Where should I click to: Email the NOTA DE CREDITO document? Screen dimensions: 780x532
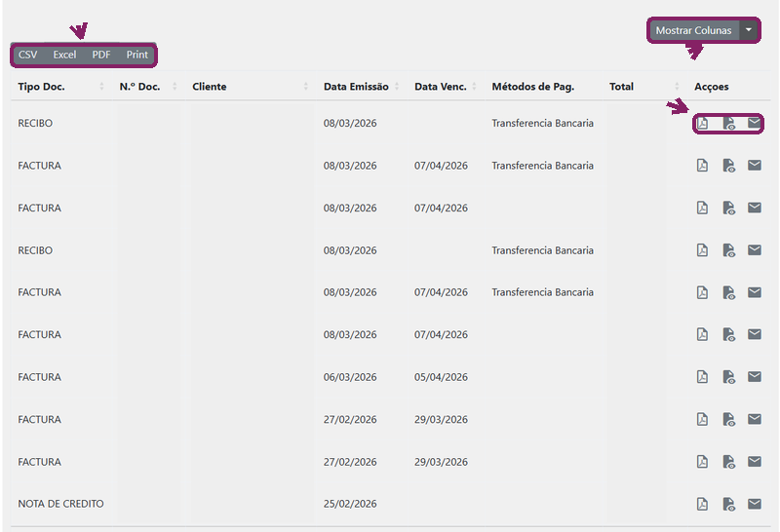click(x=754, y=504)
